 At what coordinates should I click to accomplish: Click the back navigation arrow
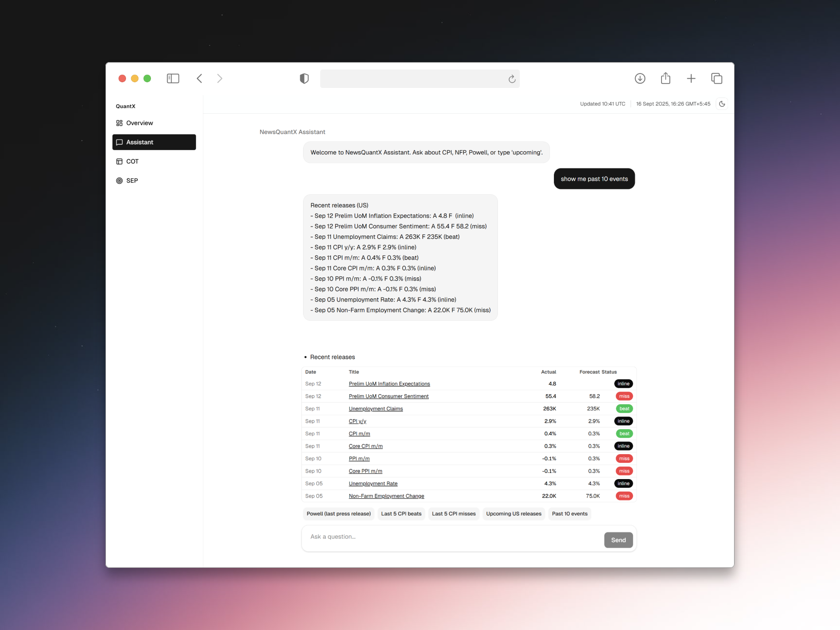(199, 78)
